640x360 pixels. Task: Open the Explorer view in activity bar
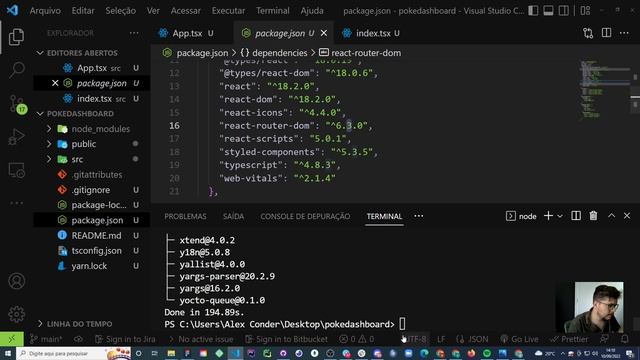(x=16, y=37)
